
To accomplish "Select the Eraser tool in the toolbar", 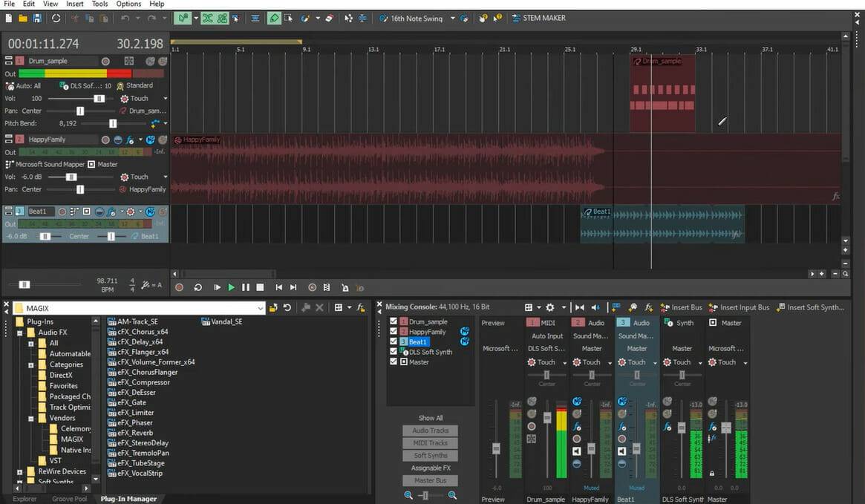I will (x=330, y=18).
